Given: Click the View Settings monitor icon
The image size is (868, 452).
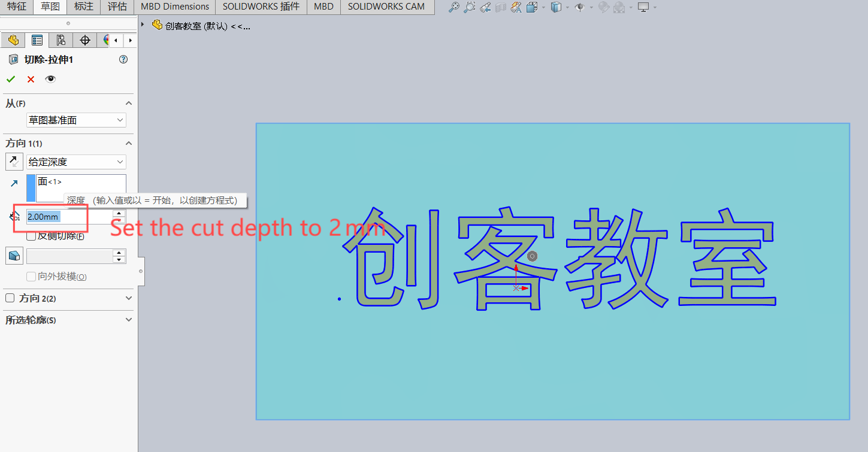Looking at the screenshot, I should [643, 7].
